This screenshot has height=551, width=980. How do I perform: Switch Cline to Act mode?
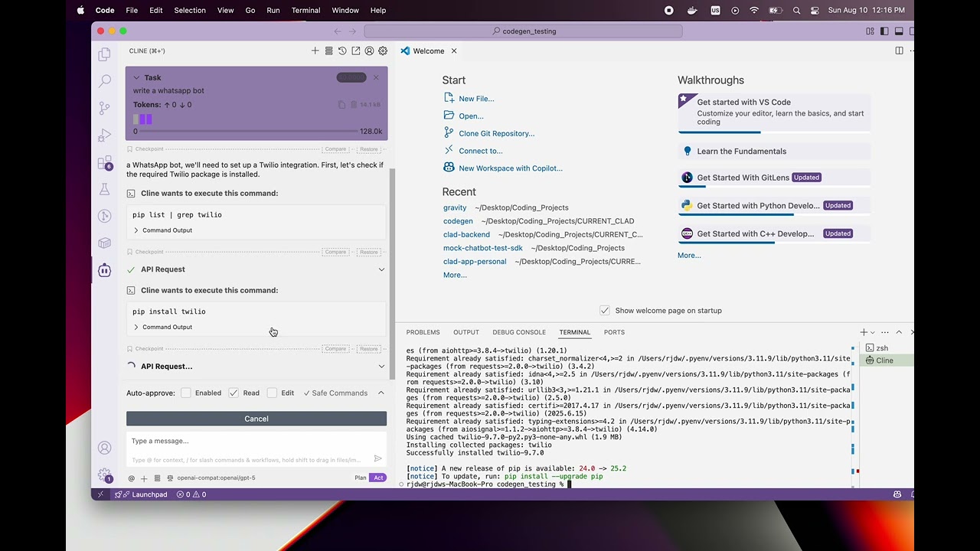coord(378,478)
